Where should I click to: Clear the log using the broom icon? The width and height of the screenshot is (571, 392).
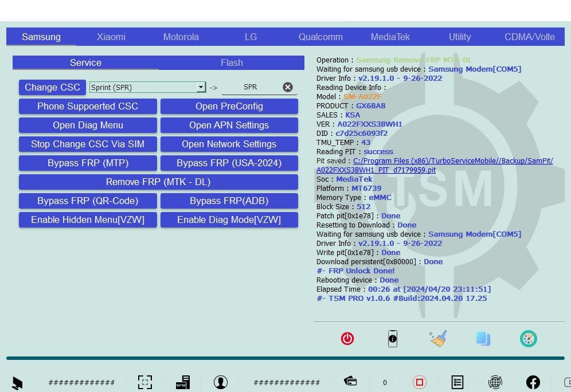coord(437,338)
